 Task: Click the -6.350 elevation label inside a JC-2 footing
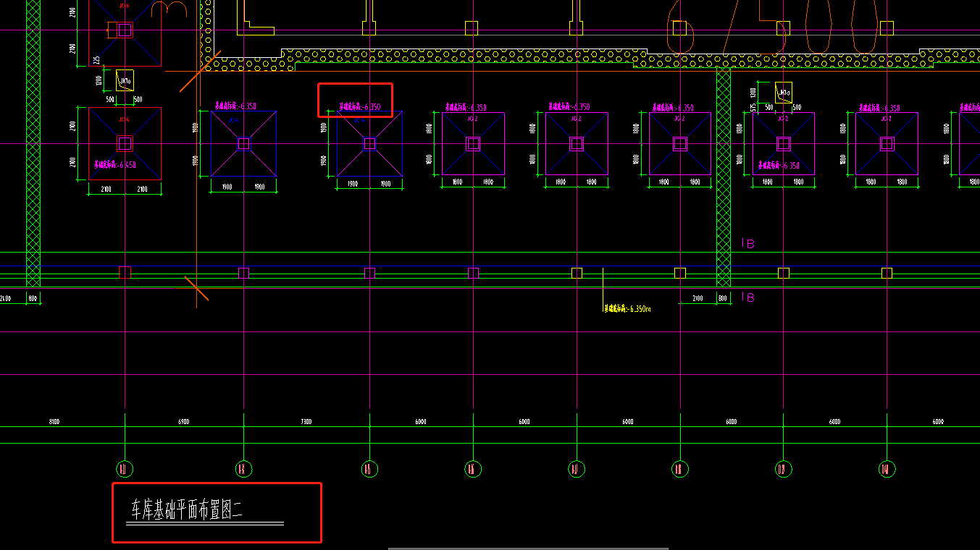779,166
